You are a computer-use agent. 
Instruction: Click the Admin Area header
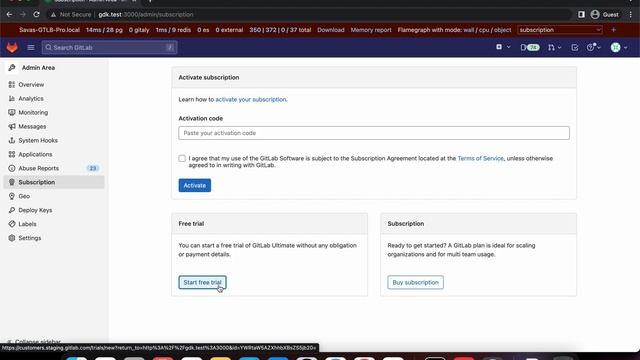click(38, 68)
